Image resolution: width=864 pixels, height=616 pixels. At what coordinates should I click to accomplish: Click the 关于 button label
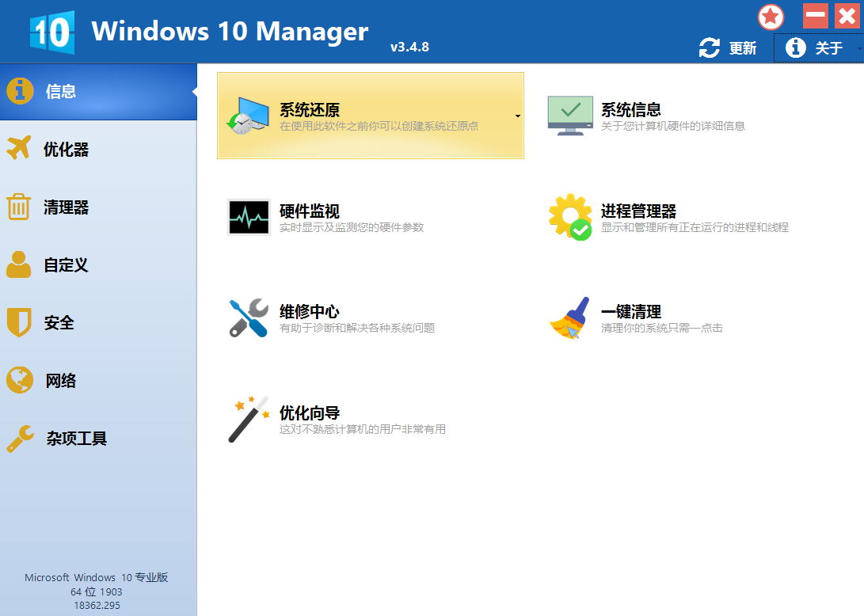[x=828, y=48]
